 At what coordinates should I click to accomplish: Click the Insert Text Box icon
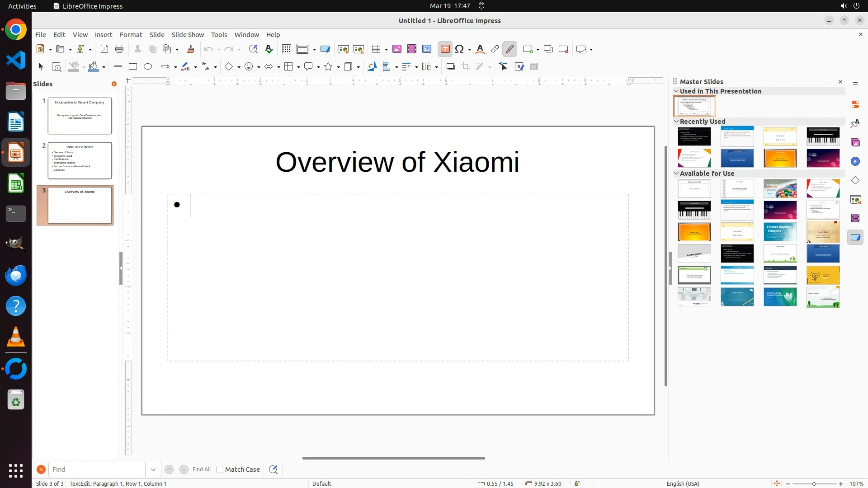tap(445, 49)
